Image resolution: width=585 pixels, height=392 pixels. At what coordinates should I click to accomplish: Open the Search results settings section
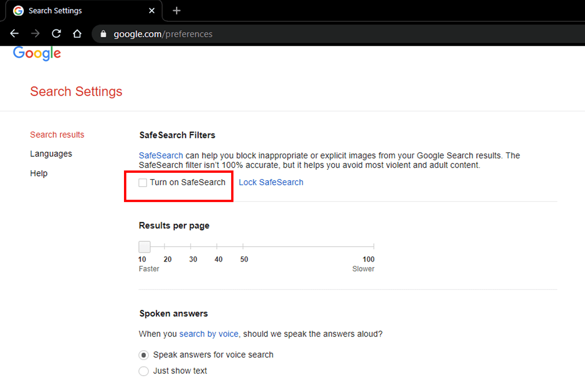pyautogui.click(x=57, y=134)
